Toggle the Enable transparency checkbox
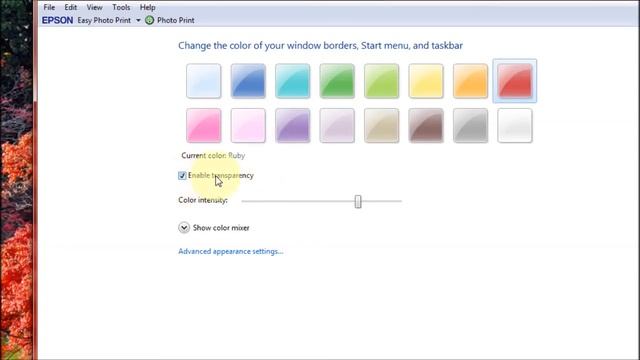This screenshot has width=640, height=360. (182, 176)
